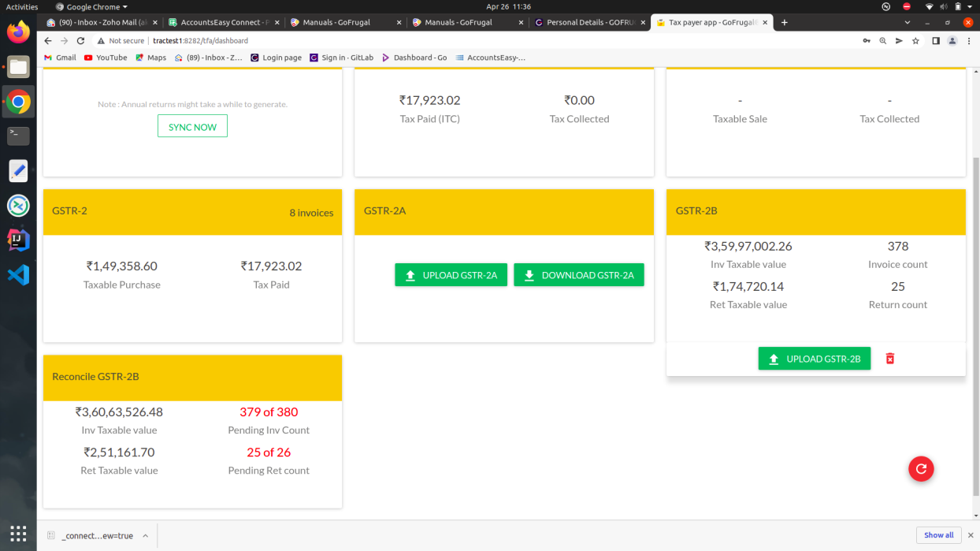This screenshot has height=551, width=980.
Task: Open the (89) Inbox bookmark
Action: point(209,58)
